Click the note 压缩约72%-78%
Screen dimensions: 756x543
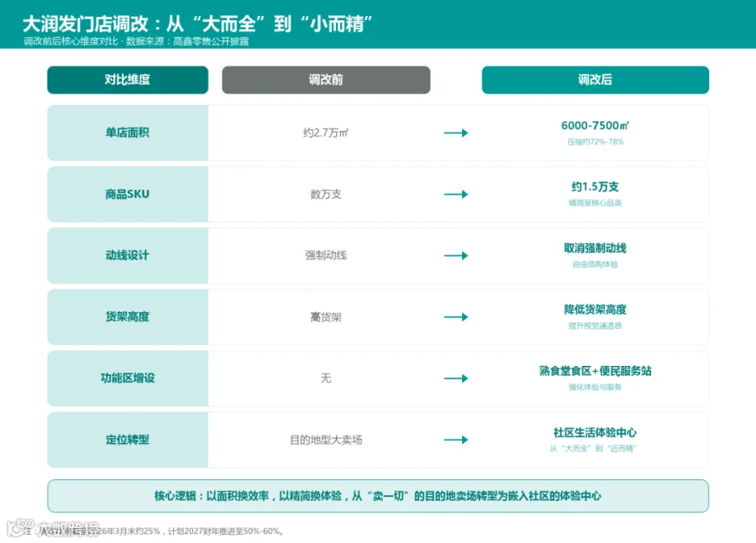pyautogui.click(x=595, y=142)
